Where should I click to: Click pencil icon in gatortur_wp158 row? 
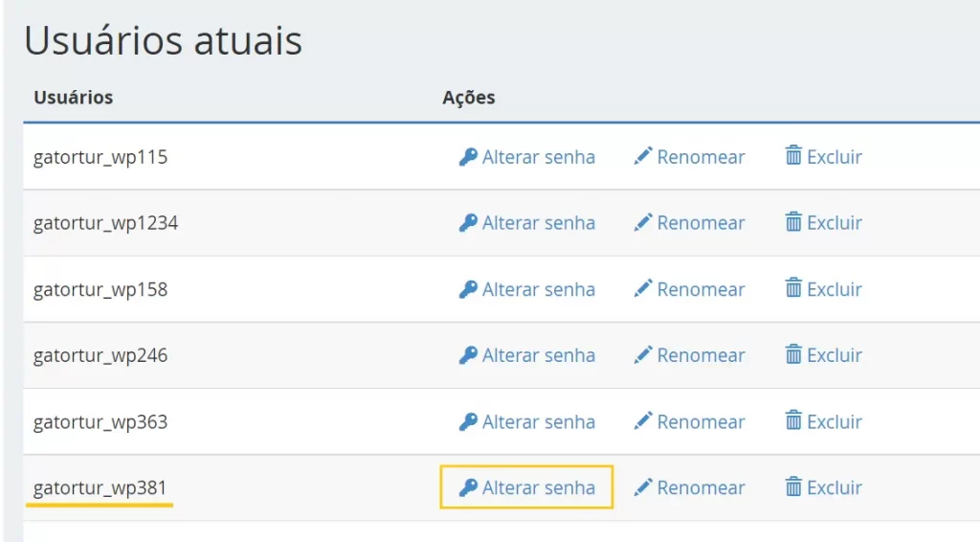coord(643,289)
